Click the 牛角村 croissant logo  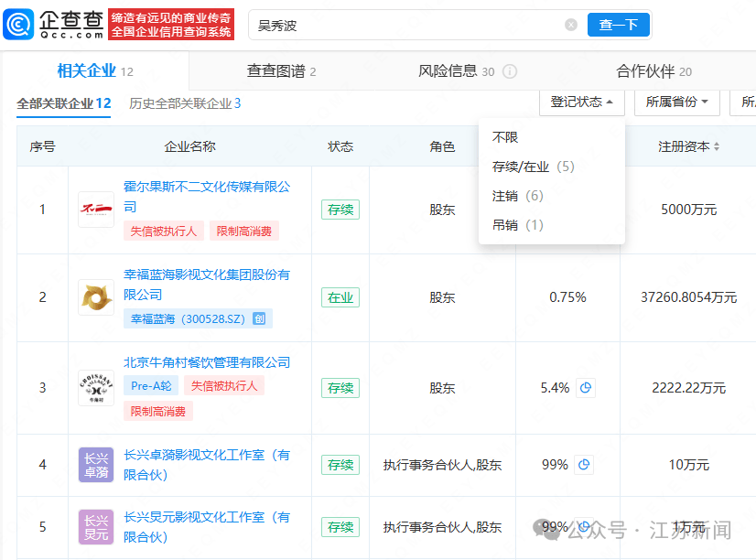point(95,387)
